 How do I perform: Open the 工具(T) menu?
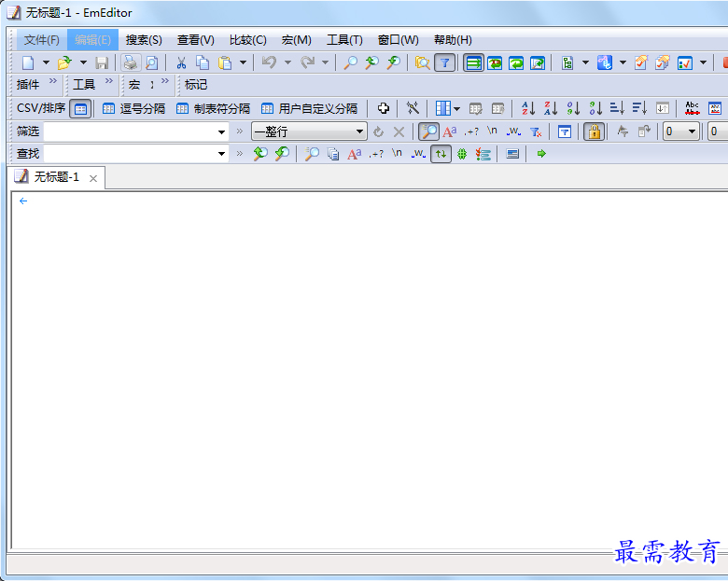[x=344, y=40]
